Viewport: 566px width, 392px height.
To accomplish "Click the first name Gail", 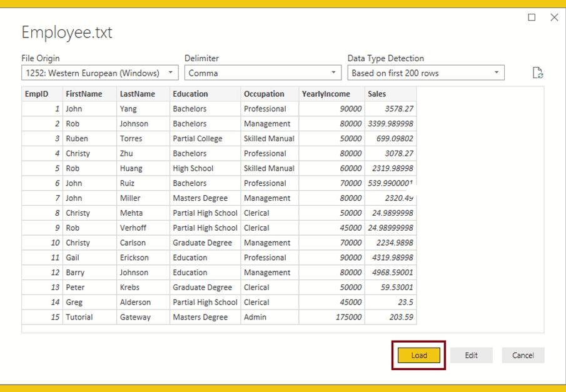I will click(x=90, y=258).
